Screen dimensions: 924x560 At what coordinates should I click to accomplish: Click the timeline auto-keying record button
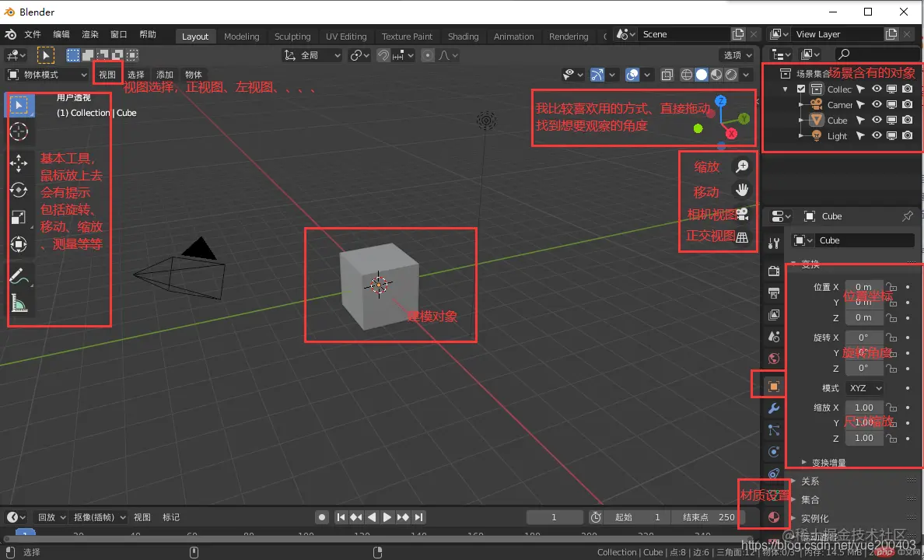pos(322,517)
